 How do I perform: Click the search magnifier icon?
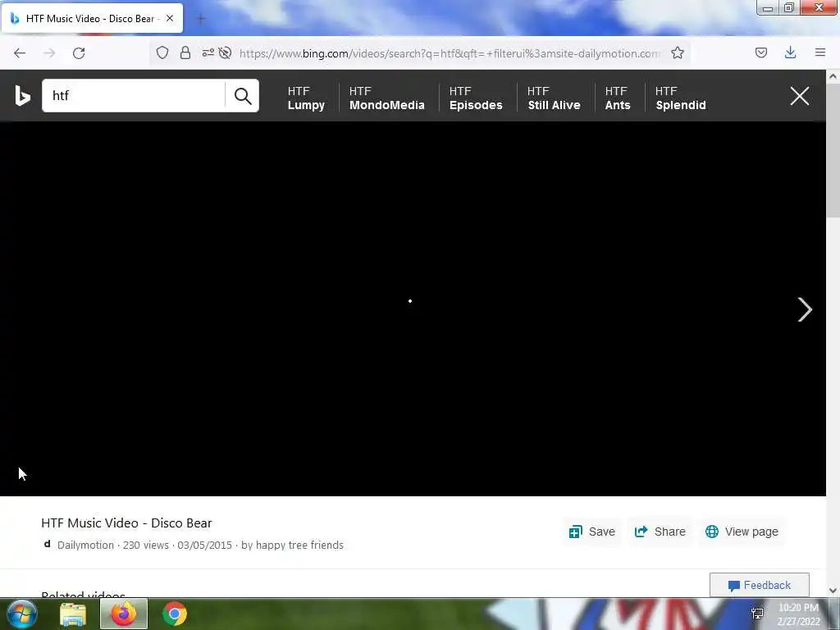tap(243, 96)
